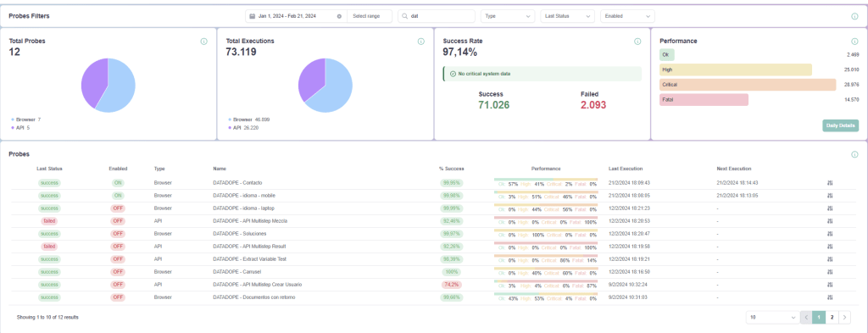Open settings icon for DATADOPE - Soluciones row
868x333 pixels.
pos(829,233)
